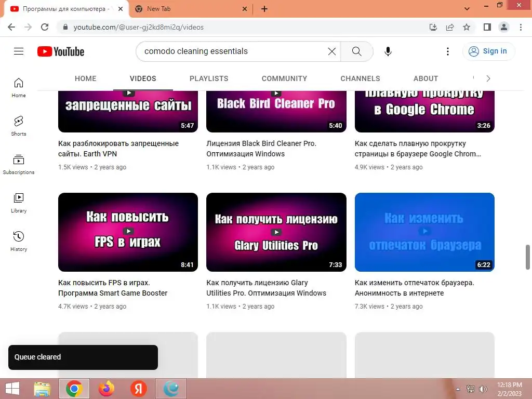
Task: Switch to Chrome on taskbar
Action: (x=74, y=389)
